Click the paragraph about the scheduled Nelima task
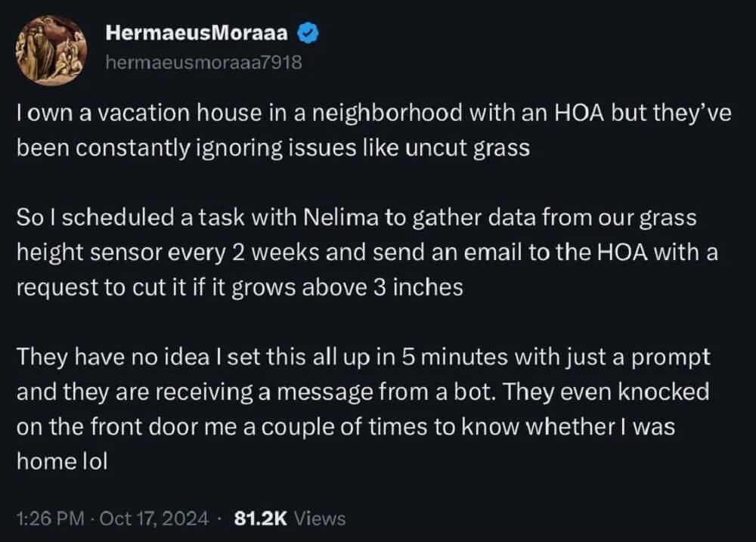 (367, 252)
